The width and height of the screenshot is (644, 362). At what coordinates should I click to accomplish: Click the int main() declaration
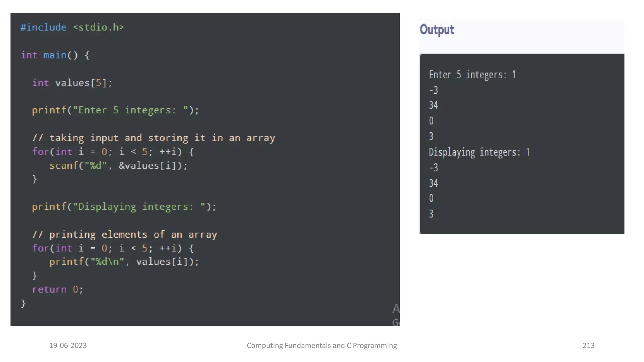(x=55, y=55)
